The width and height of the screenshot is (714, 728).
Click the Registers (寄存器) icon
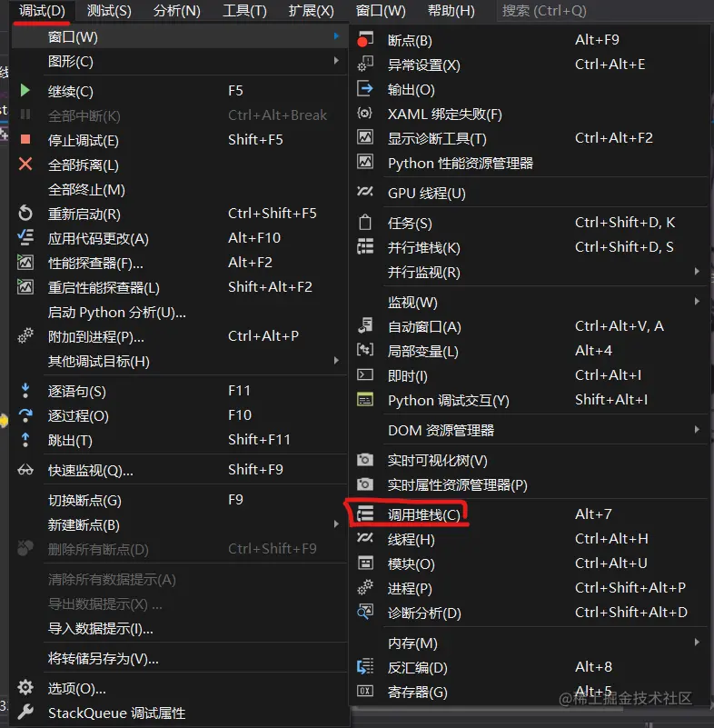pos(365,692)
